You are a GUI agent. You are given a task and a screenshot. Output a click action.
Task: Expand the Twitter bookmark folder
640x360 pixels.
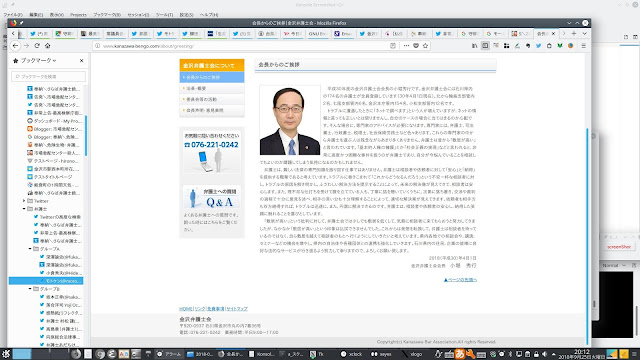[24, 201]
